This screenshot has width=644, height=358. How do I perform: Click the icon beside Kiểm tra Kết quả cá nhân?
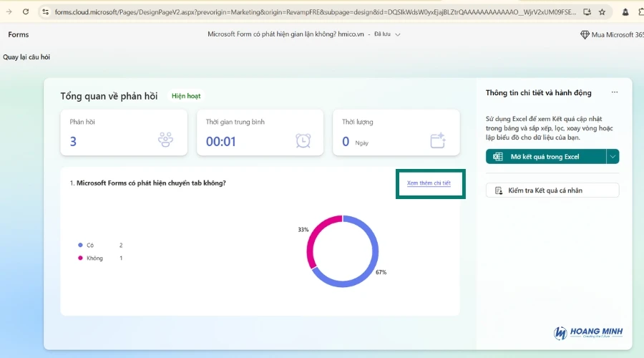pos(499,190)
